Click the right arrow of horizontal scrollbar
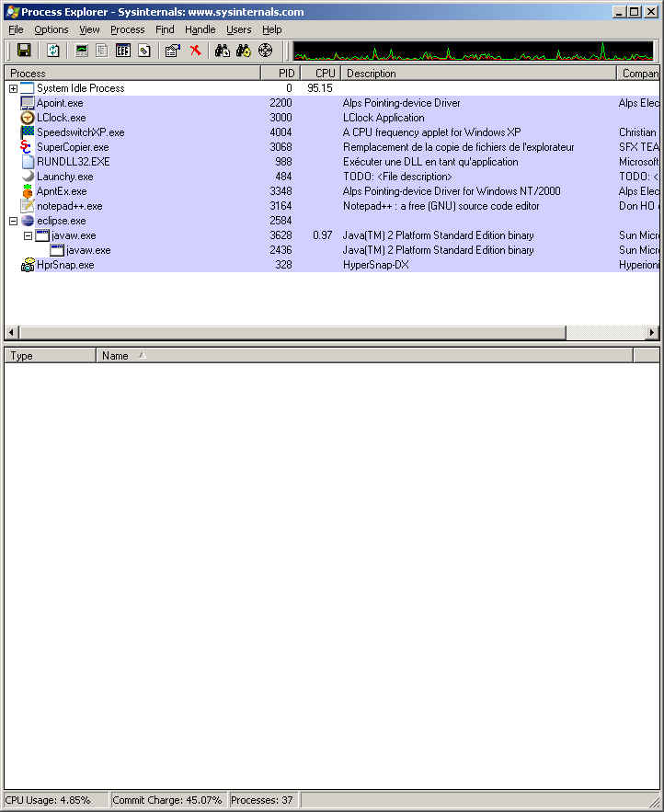Viewport: 664px width, 812px height. pos(652,333)
